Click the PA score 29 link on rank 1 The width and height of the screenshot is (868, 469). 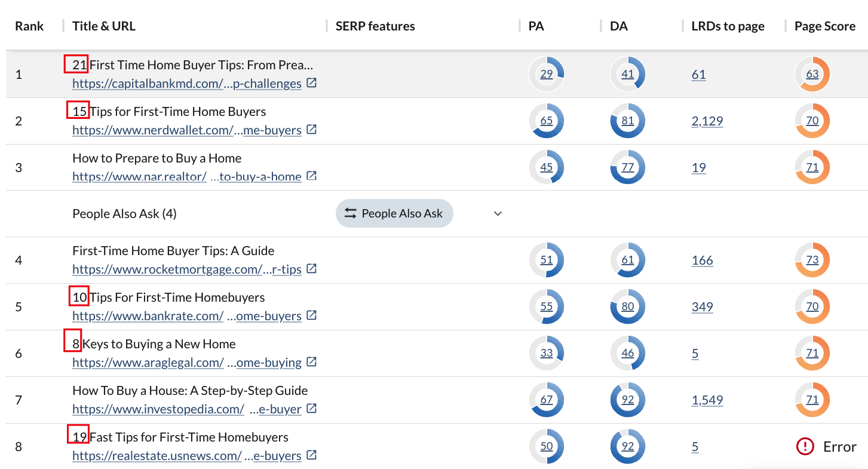pos(546,73)
